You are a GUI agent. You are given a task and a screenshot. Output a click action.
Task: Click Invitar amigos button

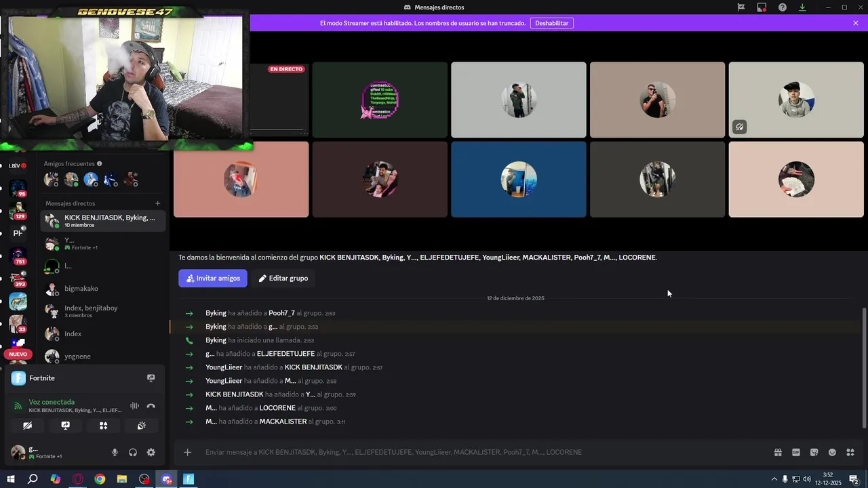coord(213,278)
